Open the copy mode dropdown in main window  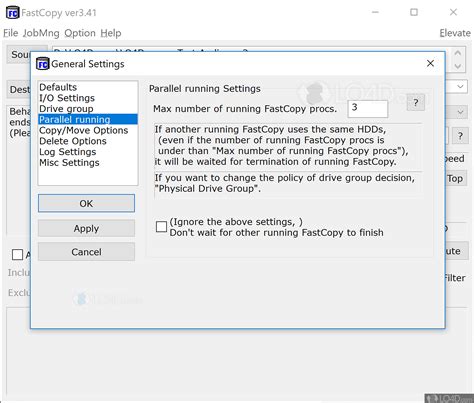pos(460,112)
